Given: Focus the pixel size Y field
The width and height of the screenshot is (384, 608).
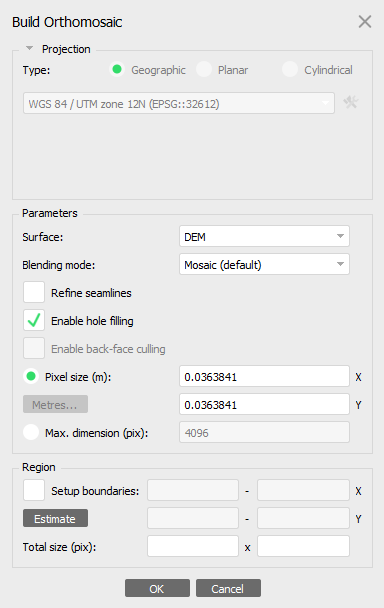Looking at the screenshot, I should pyautogui.click(x=264, y=404).
